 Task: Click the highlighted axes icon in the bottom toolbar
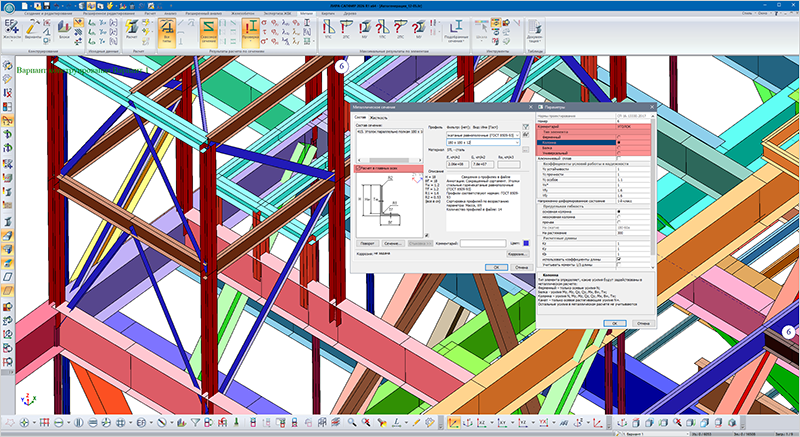coord(453,423)
